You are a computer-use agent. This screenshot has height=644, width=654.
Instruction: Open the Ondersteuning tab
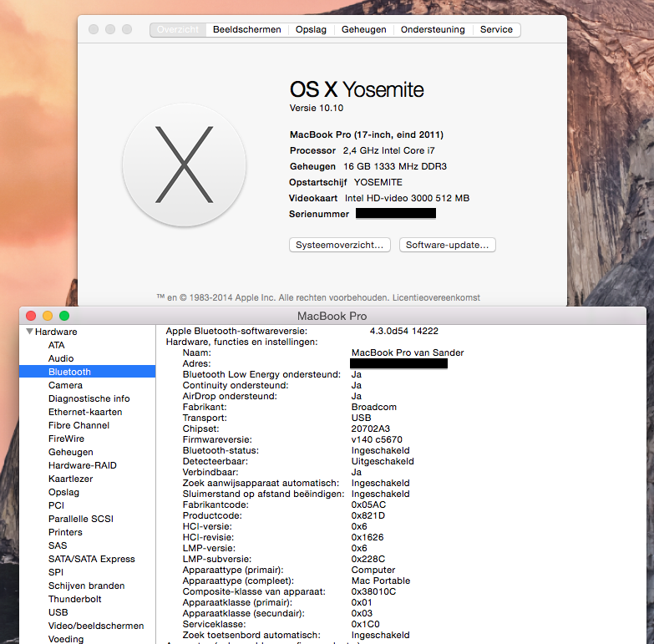point(433,29)
